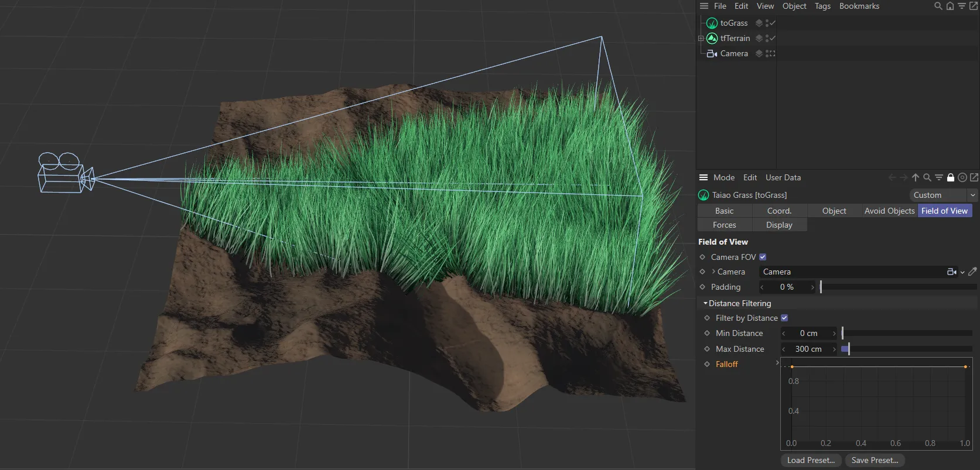
Task: Click the camera link eyedropper picker icon
Action: click(972, 272)
